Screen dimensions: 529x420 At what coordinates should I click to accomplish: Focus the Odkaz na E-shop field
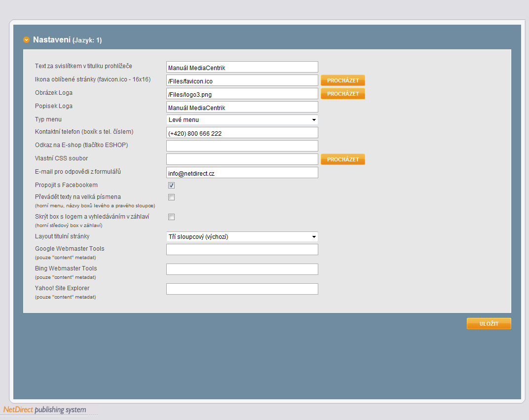(242, 146)
